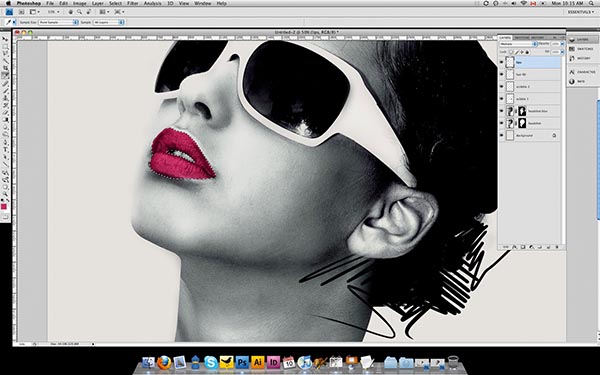Click the scribble 1 layer thumbnail
600x375 pixels.
tap(510, 99)
